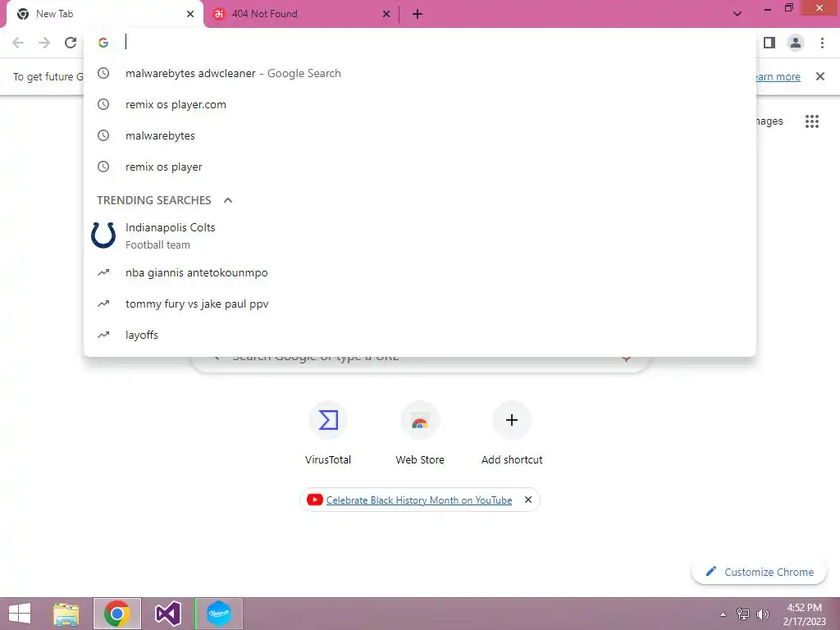Close the 404 Not Found tab
Screen dimensions: 840x630
click(x=386, y=14)
